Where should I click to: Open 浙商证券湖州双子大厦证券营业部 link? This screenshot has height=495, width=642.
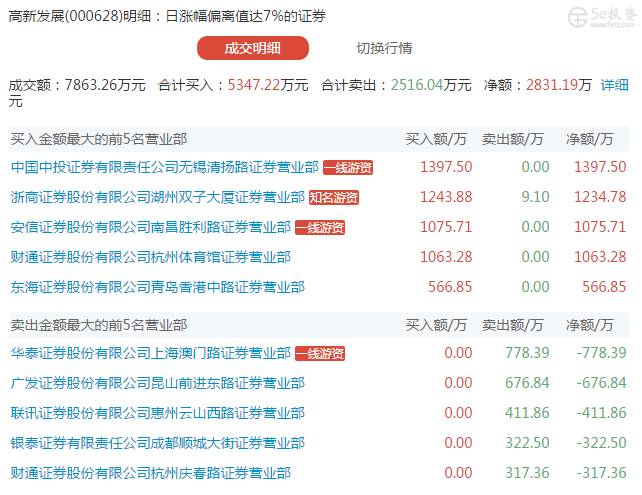click(x=158, y=197)
